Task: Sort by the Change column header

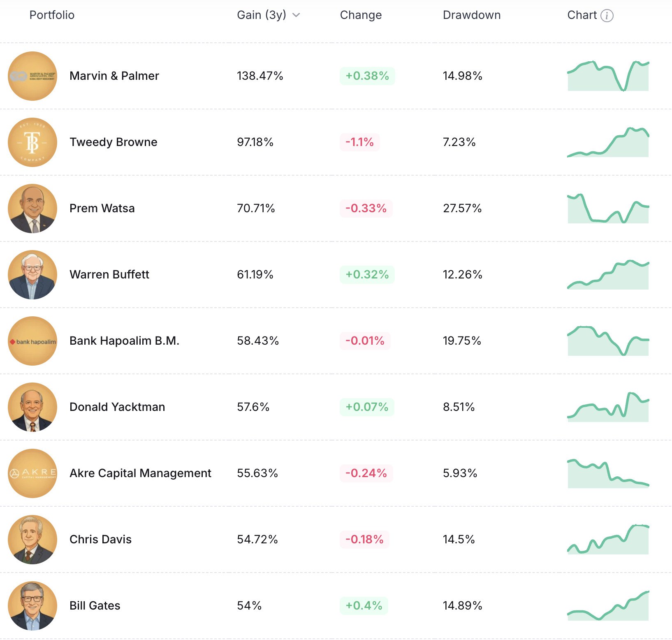Action: tap(361, 15)
